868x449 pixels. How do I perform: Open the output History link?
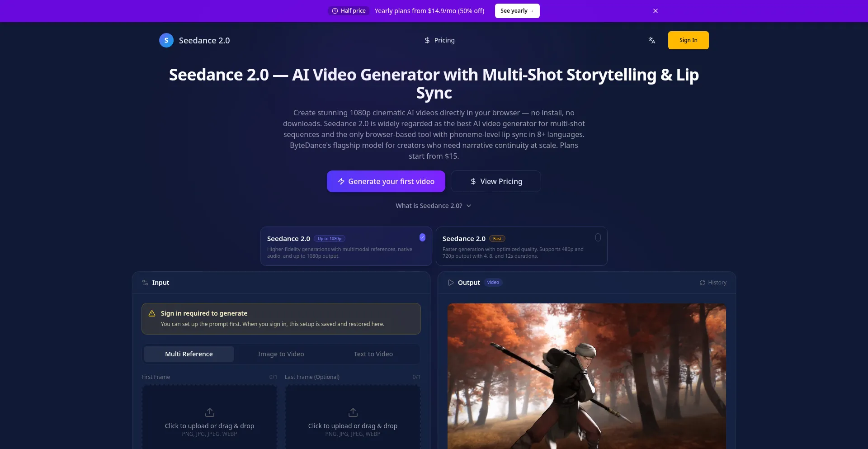coord(713,283)
